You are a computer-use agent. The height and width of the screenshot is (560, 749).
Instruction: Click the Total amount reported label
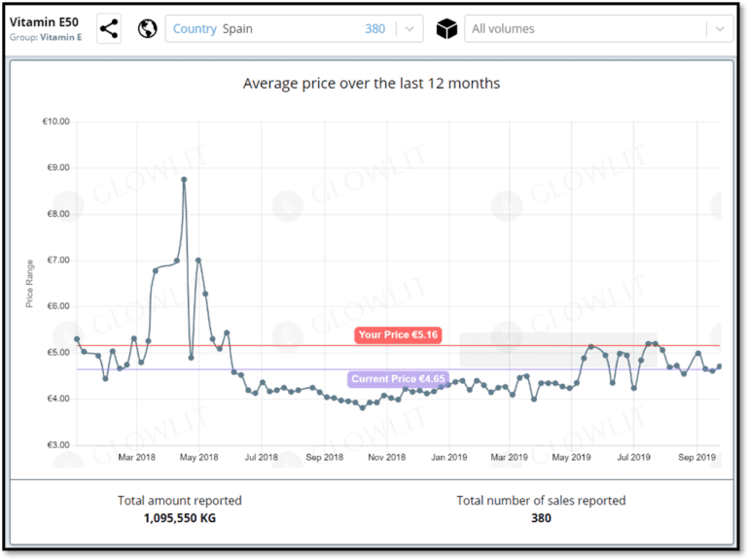[180, 501]
